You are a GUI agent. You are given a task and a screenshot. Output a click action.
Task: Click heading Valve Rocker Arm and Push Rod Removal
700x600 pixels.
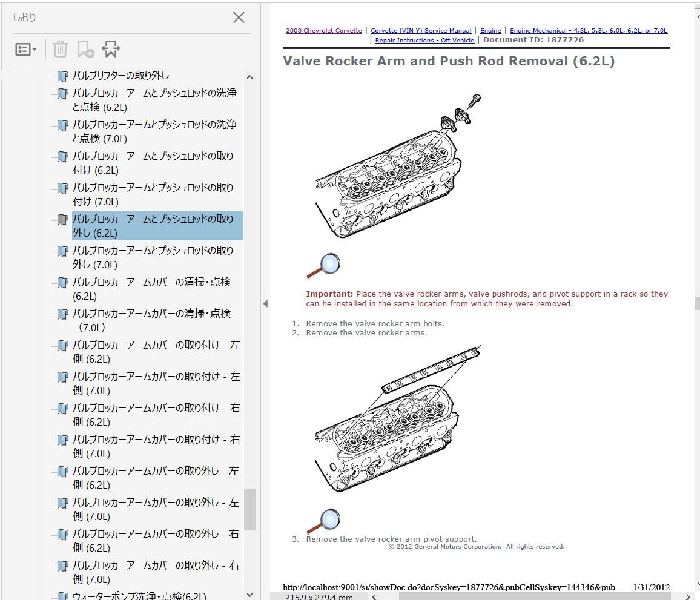pos(449,61)
